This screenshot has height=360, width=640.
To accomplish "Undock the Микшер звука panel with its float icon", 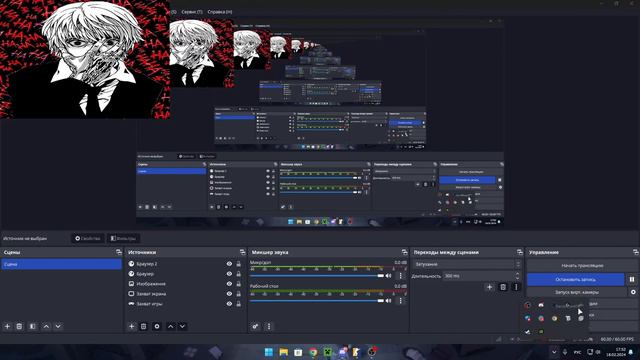I will (x=404, y=252).
